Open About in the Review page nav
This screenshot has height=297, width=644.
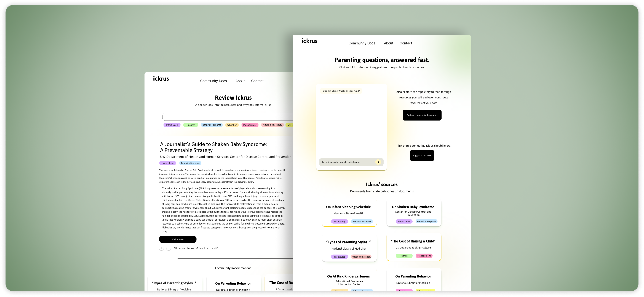[240, 81]
